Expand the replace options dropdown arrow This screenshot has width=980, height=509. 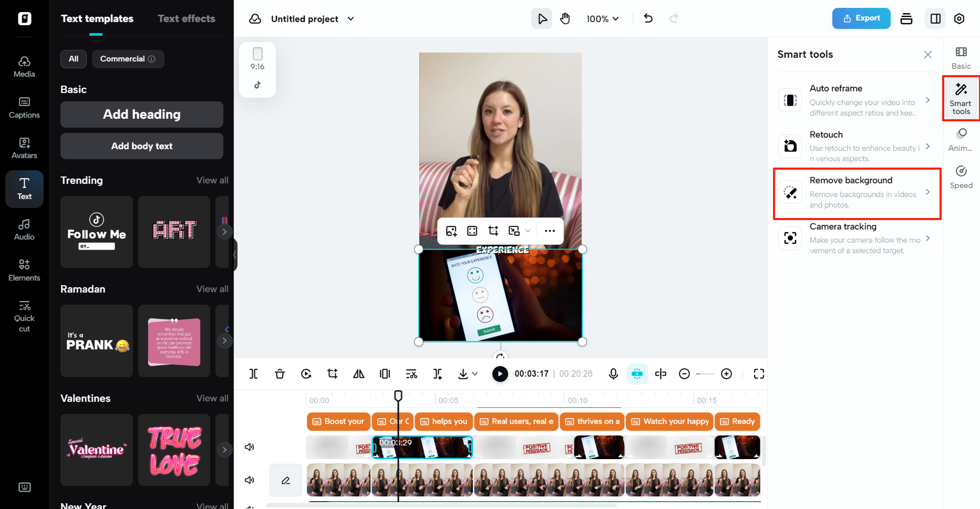528,231
